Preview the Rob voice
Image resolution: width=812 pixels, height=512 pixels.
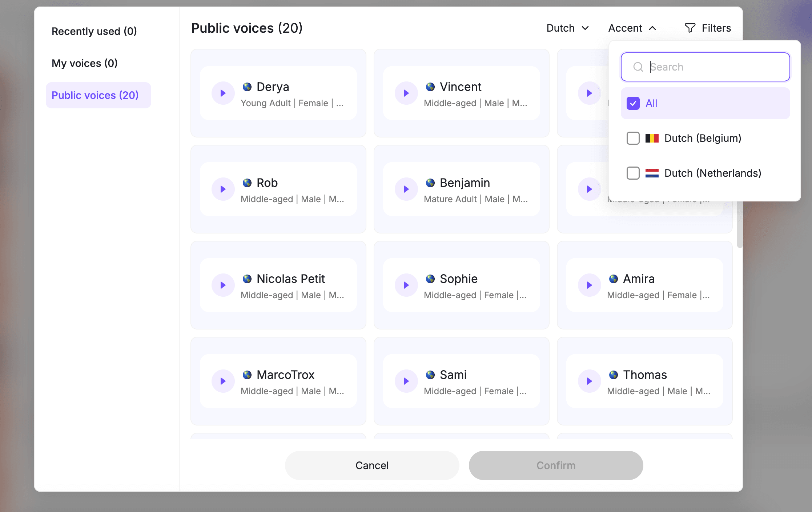pos(223,189)
